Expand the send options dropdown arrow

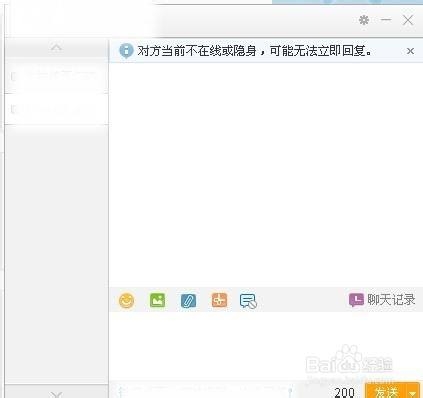413,392
